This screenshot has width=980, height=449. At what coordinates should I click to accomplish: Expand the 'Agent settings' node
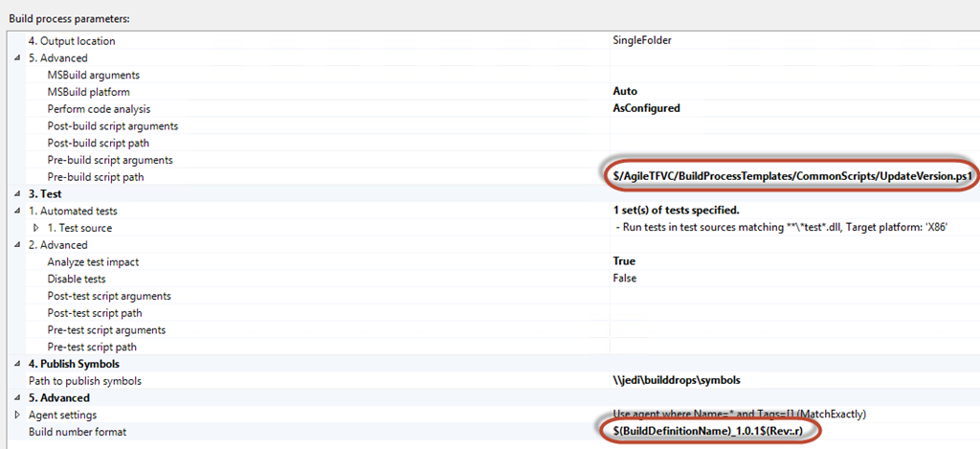pos(19,415)
